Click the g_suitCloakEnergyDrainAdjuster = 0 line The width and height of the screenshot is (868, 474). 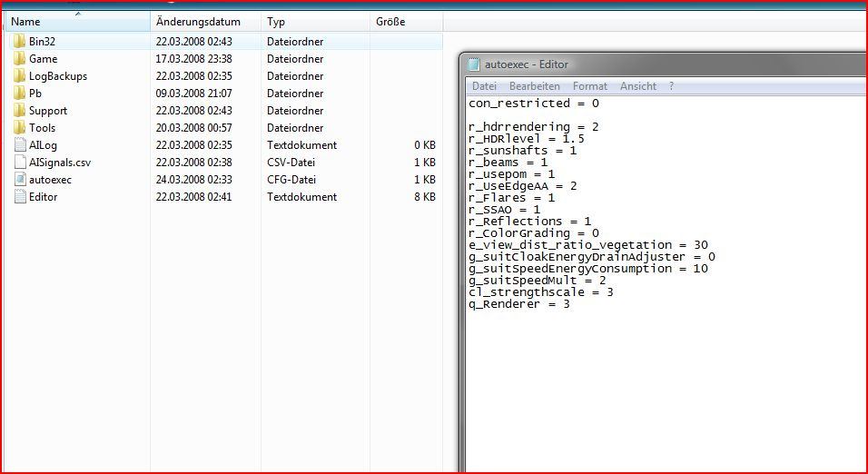coord(592,256)
